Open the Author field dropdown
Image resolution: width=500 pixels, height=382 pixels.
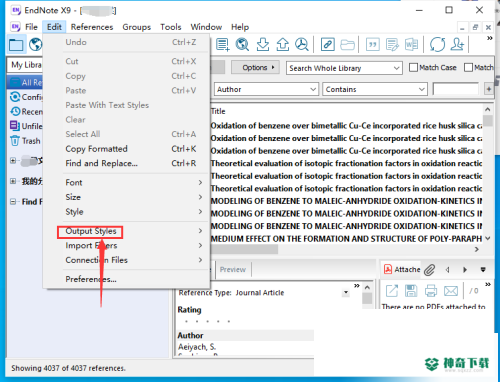coord(265,89)
